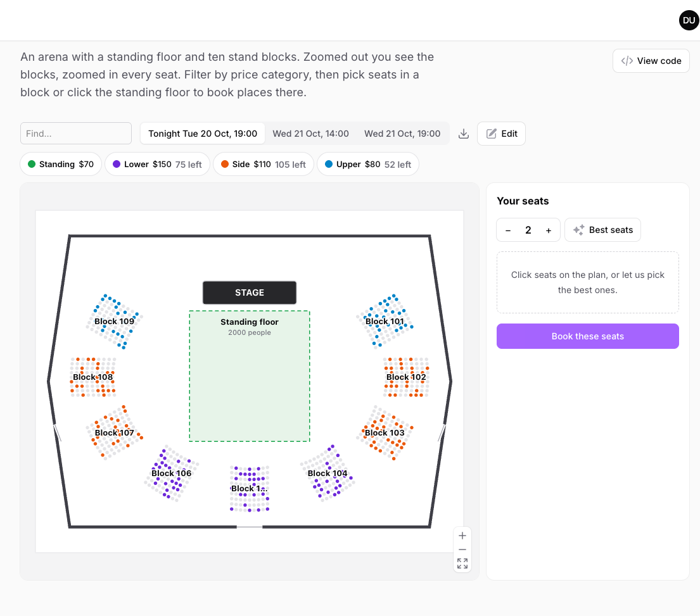Screen dimensions: 700x616
Task: Select Block 102 on the plan
Action: point(406,377)
